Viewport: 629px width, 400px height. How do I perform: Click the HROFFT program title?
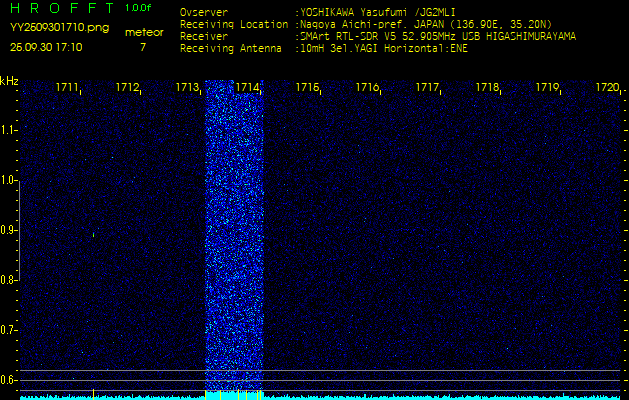(x=63, y=8)
